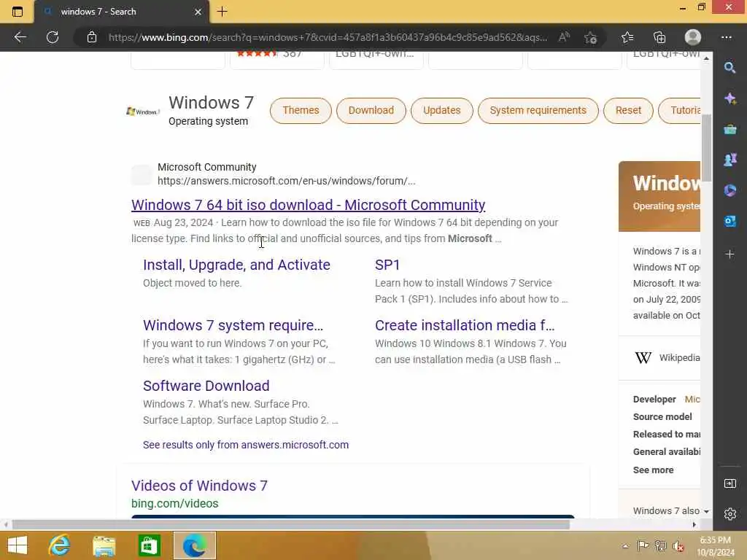The height and width of the screenshot is (560, 747).
Task: Open the browser profile avatar
Action: click(x=693, y=37)
